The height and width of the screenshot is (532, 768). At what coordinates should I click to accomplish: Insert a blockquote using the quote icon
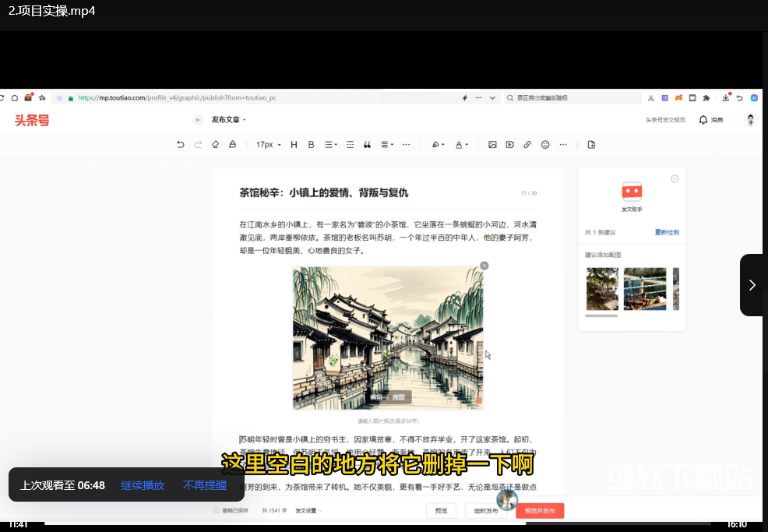pyautogui.click(x=367, y=145)
